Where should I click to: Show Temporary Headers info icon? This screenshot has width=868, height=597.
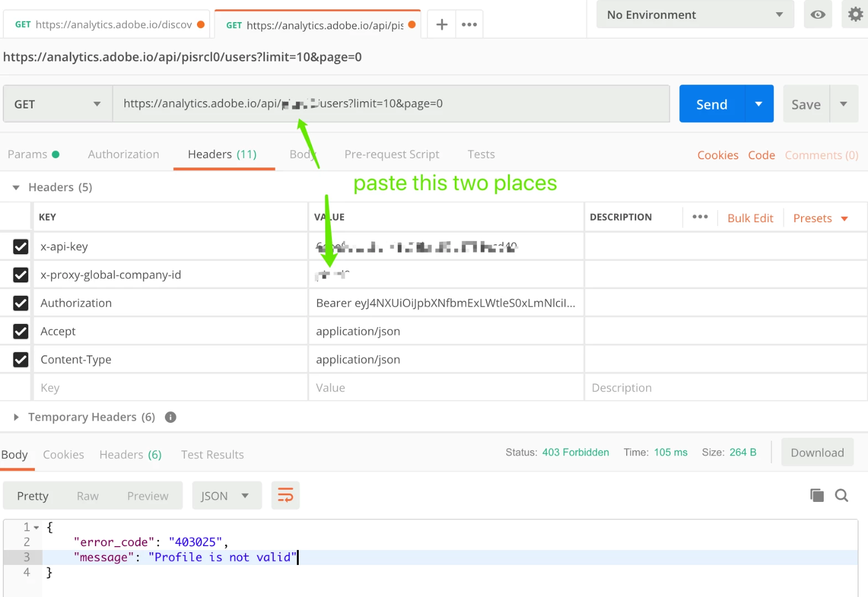[x=170, y=417]
